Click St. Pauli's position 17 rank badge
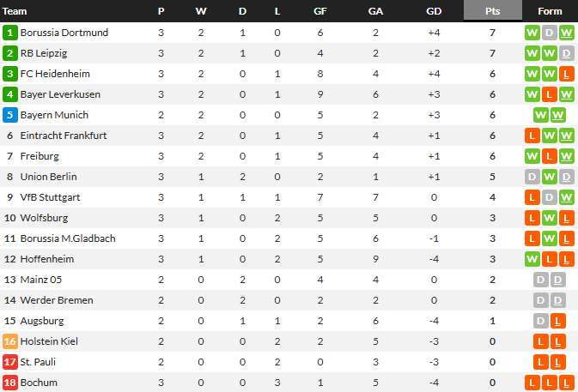The height and width of the screenshot is (392, 578). (x=10, y=362)
